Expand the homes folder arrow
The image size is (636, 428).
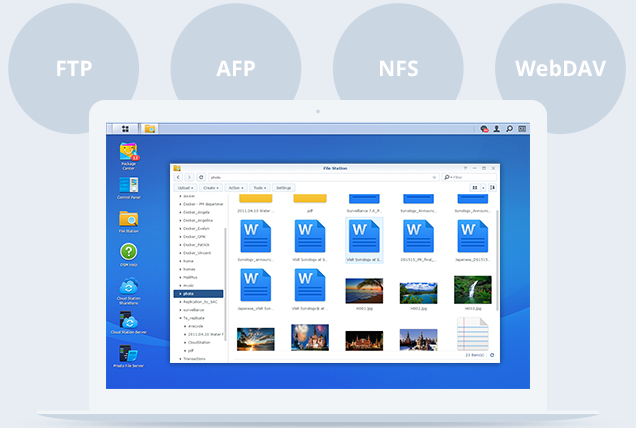[180, 269]
